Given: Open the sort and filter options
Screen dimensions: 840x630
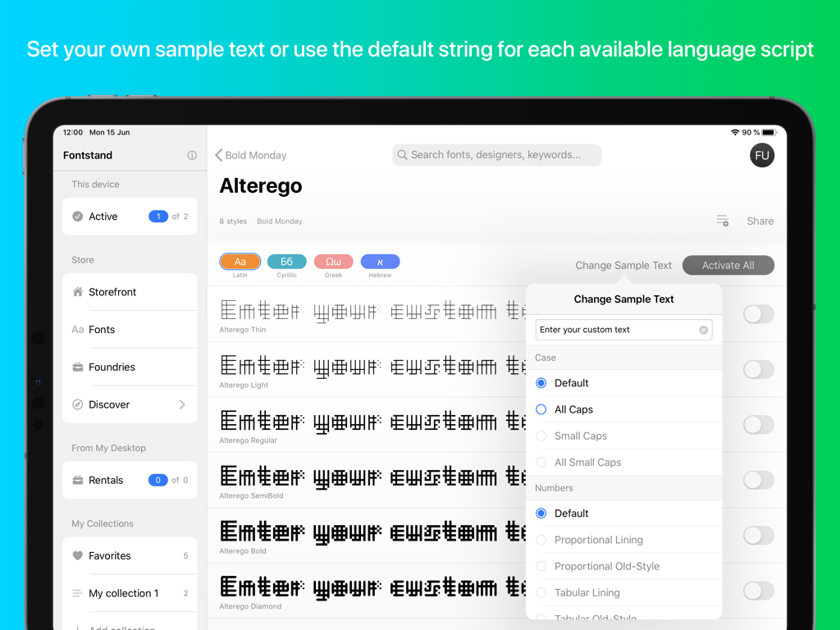Looking at the screenshot, I should pos(722,220).
